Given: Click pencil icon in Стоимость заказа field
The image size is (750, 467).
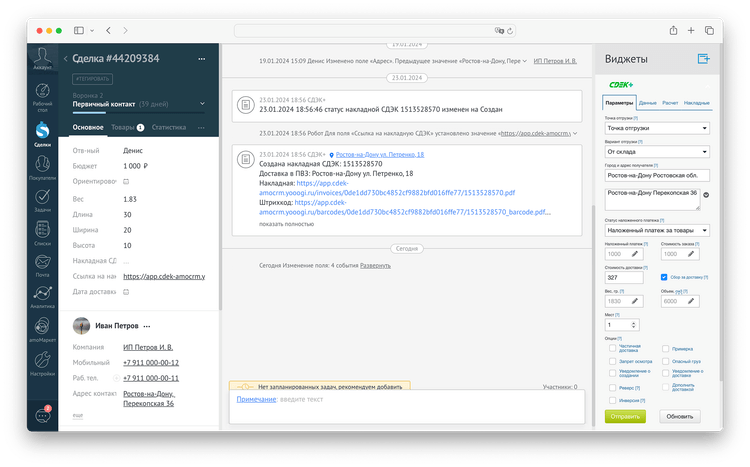Looking at the screenshot, I should click(691, 254).
